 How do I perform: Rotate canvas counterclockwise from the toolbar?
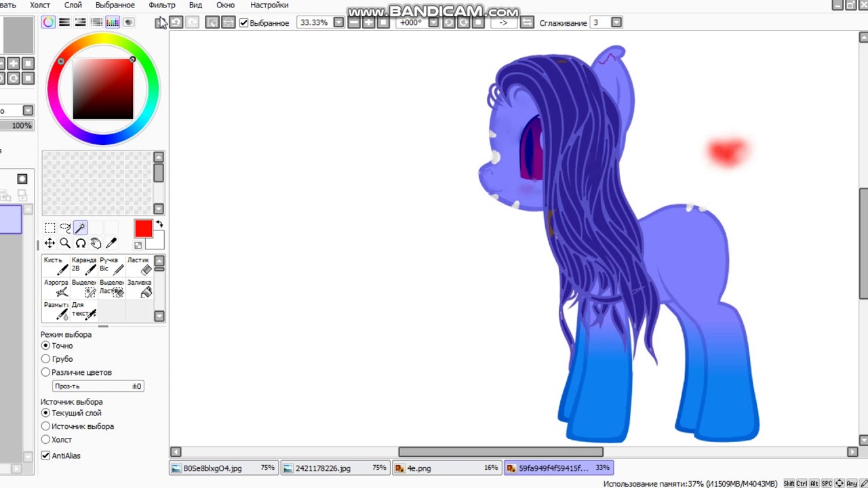(x=449, y=22)
